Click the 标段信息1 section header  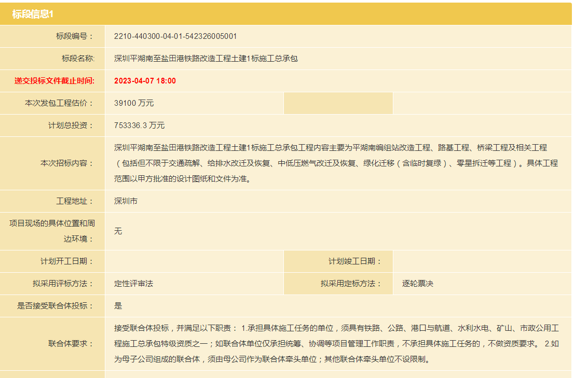[x=33, y=14]
